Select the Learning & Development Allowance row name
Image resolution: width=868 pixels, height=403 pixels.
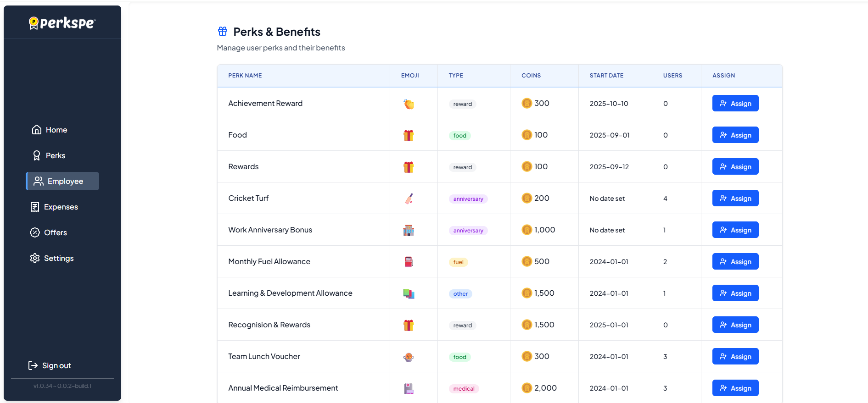[290, 293]
